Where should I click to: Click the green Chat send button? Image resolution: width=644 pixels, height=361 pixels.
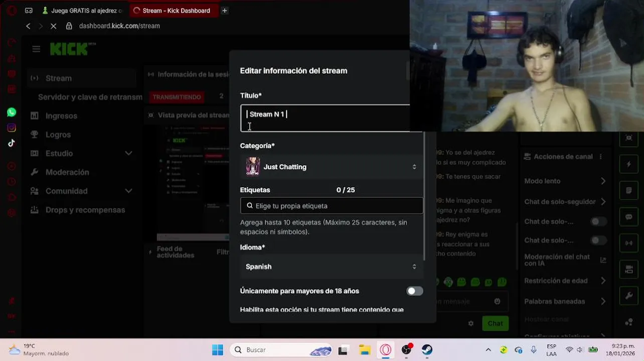pyautogui.click(x=495, y=323)
